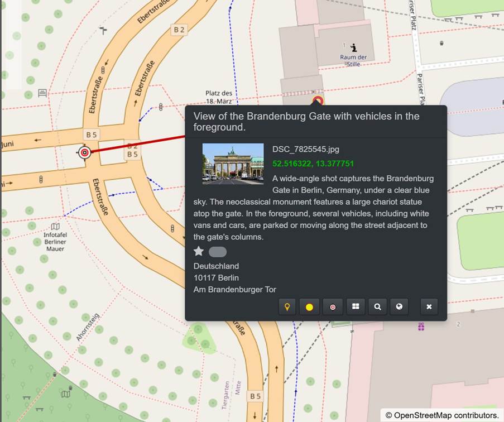
Task: Open the OpenStreetMap contributors attribution link
Action: pos(442,415)
